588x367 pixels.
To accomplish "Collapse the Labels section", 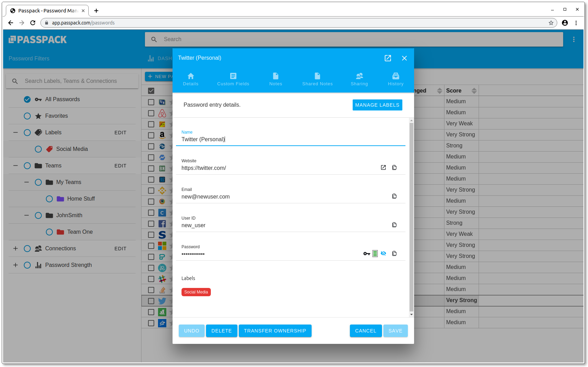I will coord(16,133).
